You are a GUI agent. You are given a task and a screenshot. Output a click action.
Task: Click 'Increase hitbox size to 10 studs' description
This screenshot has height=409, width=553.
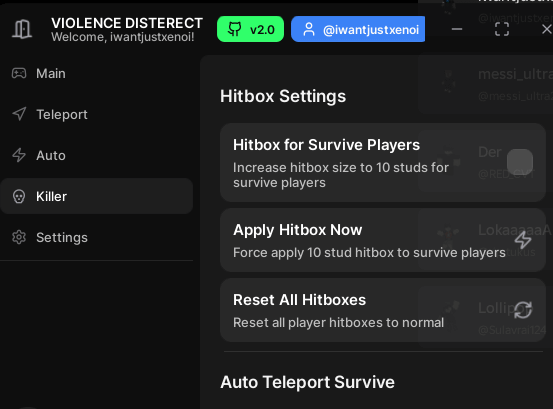[x=341, y=175]
